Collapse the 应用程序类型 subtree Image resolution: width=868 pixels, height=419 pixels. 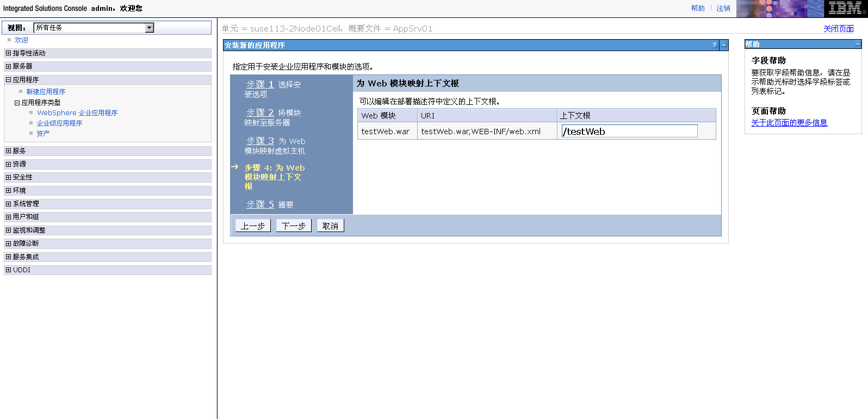tap(17, 103)
